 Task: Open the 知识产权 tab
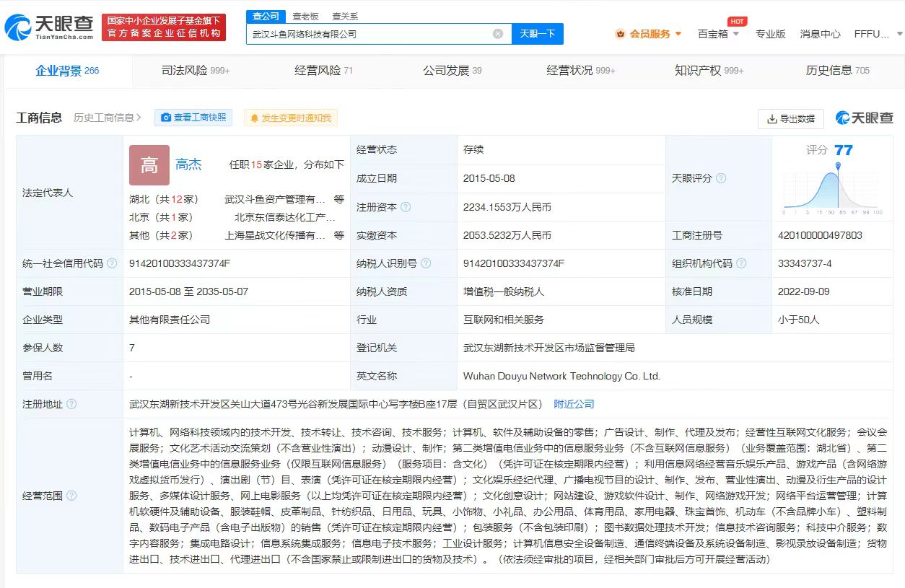[x=709, y=71]
